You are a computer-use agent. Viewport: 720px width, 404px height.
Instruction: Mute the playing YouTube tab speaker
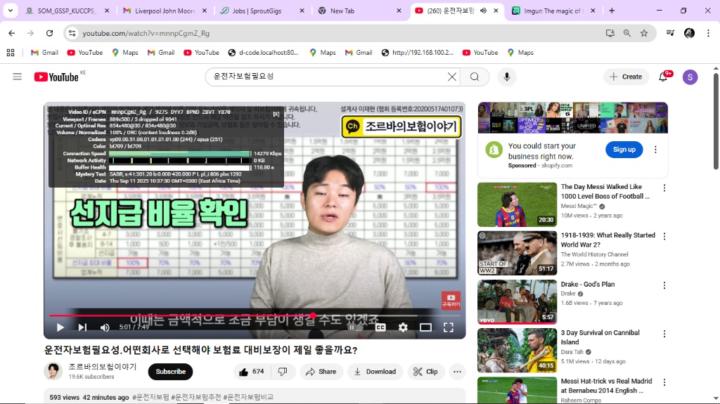(483, 10)
